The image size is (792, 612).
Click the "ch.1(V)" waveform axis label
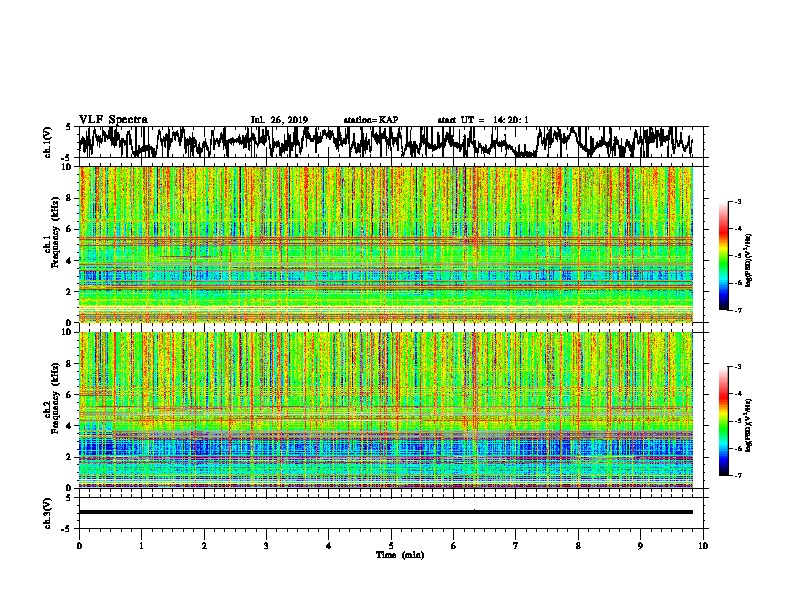click(x=48, y=142)
